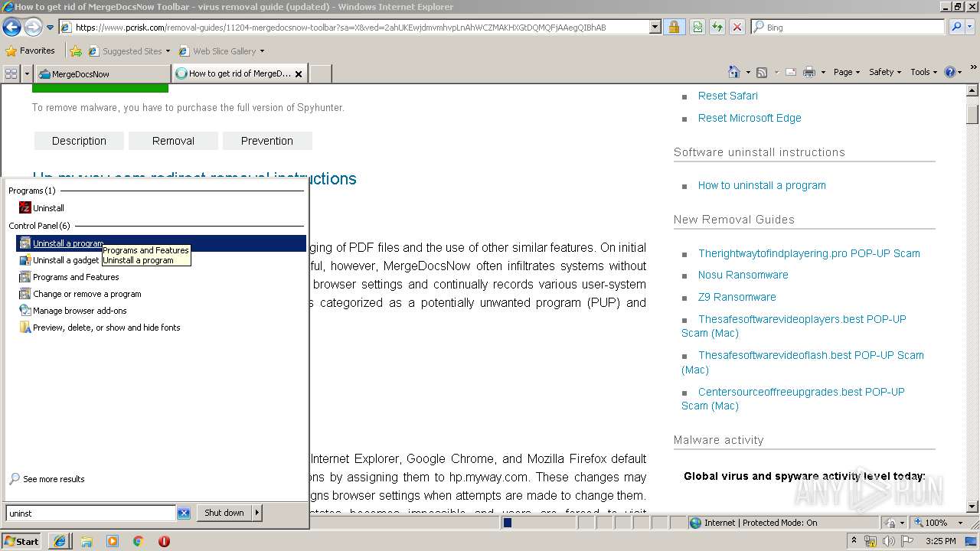Click the Read Mail envelope icon
The height and width of the screenshot is (551, 980).
pos(790,72)
